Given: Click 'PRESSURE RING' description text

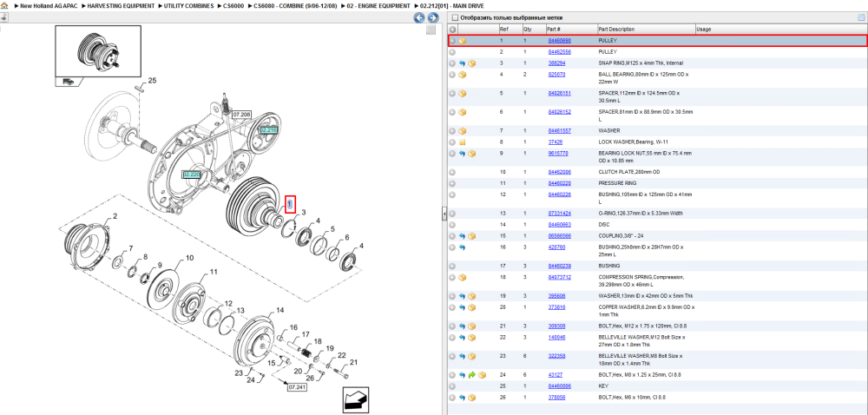Looking at the screenshot, I should pyautogui.click(x=617, y=183).
